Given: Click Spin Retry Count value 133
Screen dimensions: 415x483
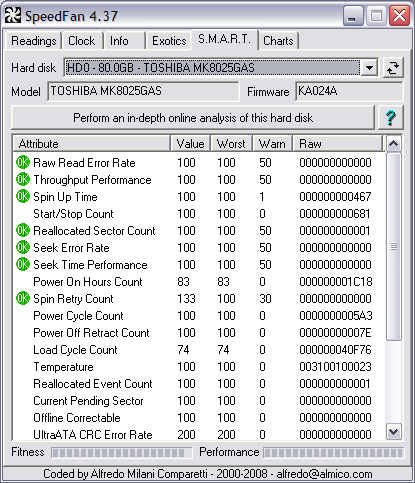Looking at the screenshot, I should coord(186,298).
